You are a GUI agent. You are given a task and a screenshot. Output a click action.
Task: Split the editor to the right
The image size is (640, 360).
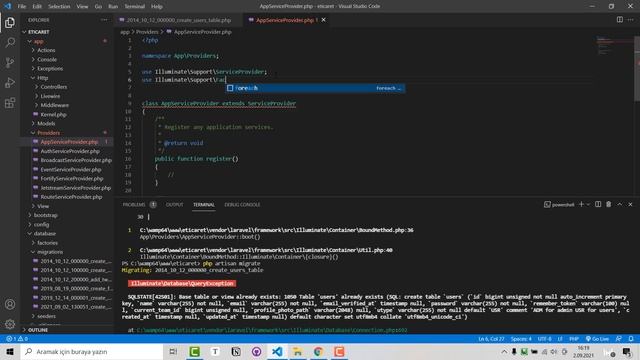620,20
